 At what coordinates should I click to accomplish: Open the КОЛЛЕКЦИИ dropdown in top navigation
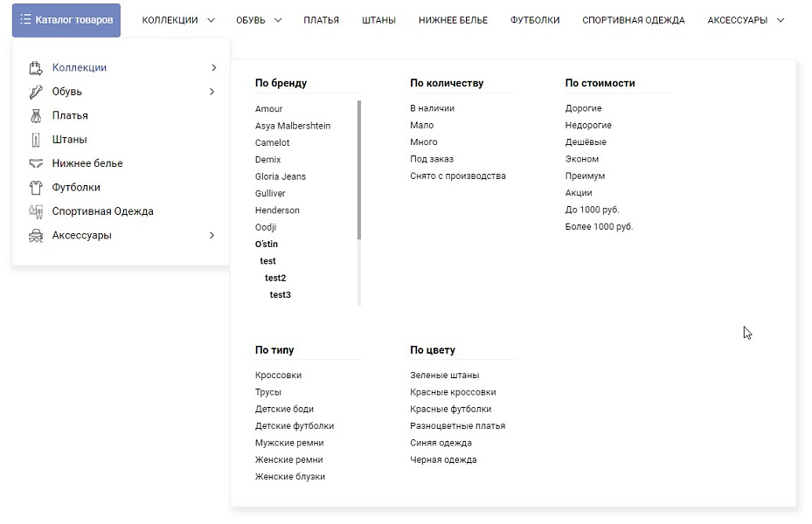tap(178, 20)
